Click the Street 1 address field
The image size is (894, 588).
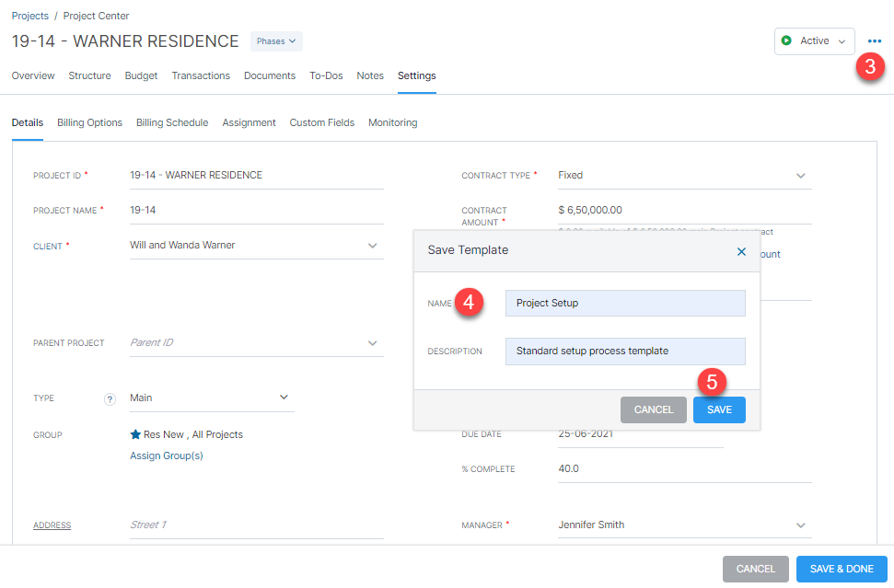(x=257, y=525)
